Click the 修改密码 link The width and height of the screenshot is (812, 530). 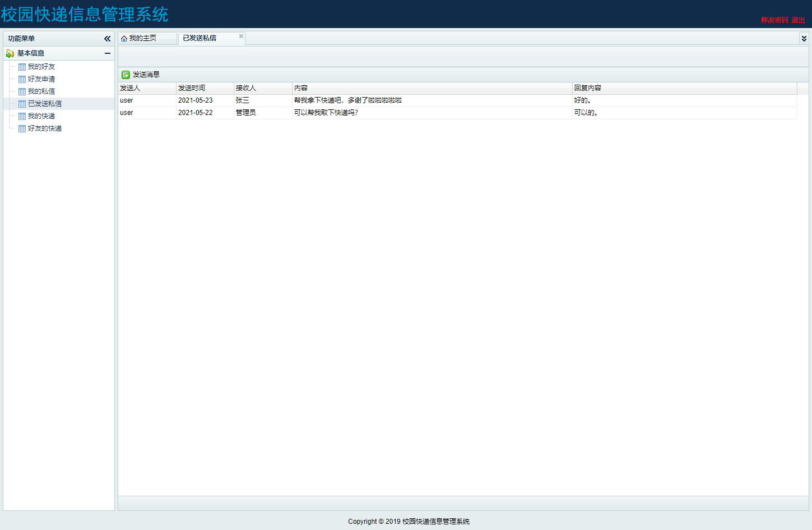coord(774,20)
